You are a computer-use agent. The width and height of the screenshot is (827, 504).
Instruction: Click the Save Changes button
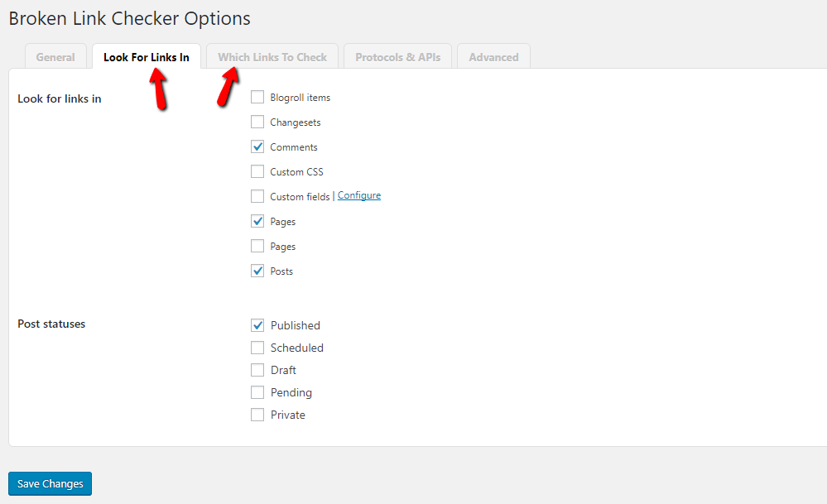pyautogui.click(x=50, y=483)
